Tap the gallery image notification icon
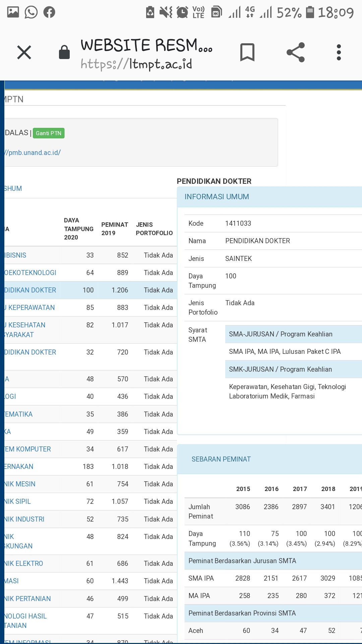Image resolution: width=362 pixels, height=644 pixels. (13, 12)
